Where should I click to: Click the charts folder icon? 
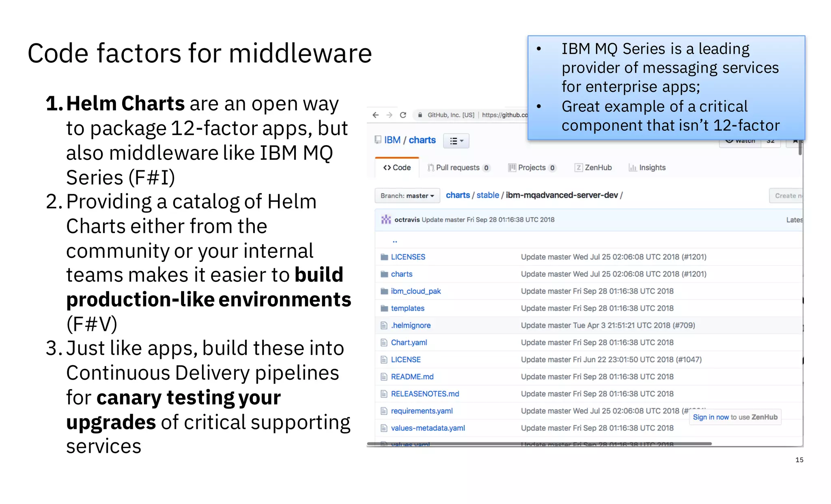pos(384,274)
